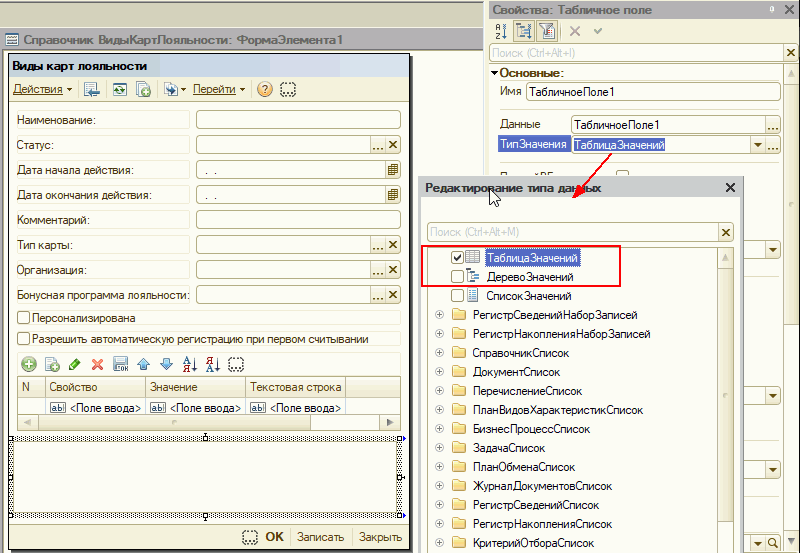
Task: Click Свойство column header
Action: 95,387
